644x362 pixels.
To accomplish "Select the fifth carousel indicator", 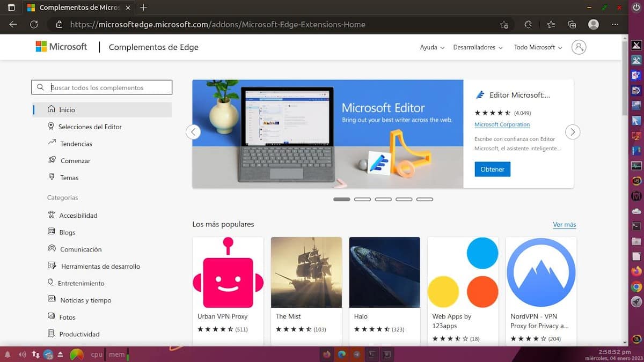I will point(425,199).
